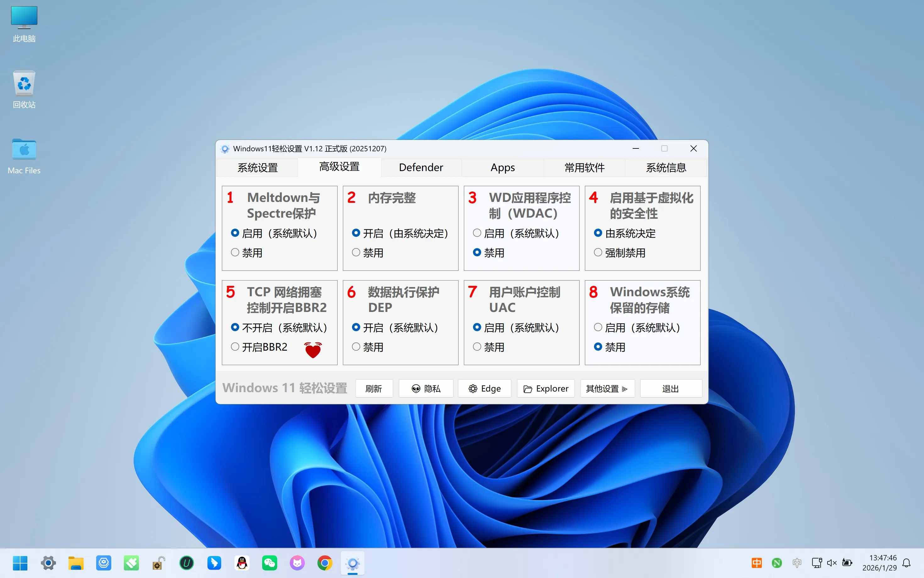Click the Windows Start button
The image size is (924, 578).
click(x=20, y=563)
